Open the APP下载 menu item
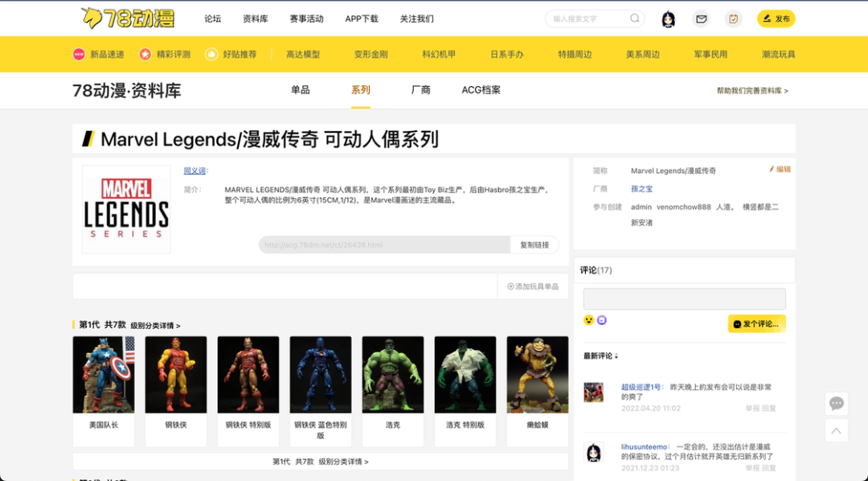The image size is (868, 481). pyautogui.click(x=362, y=18)
